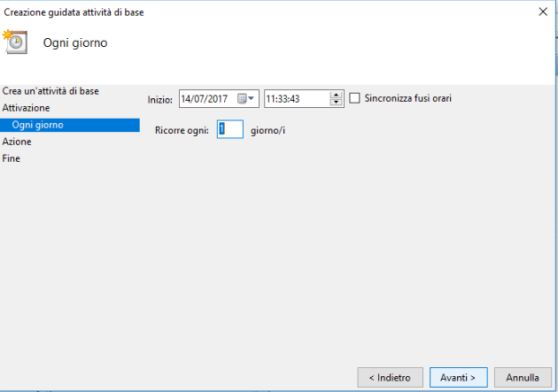This screenshot has width=558, height=392.
Task: Select the Attivazione step
Action: pos(26,108)
